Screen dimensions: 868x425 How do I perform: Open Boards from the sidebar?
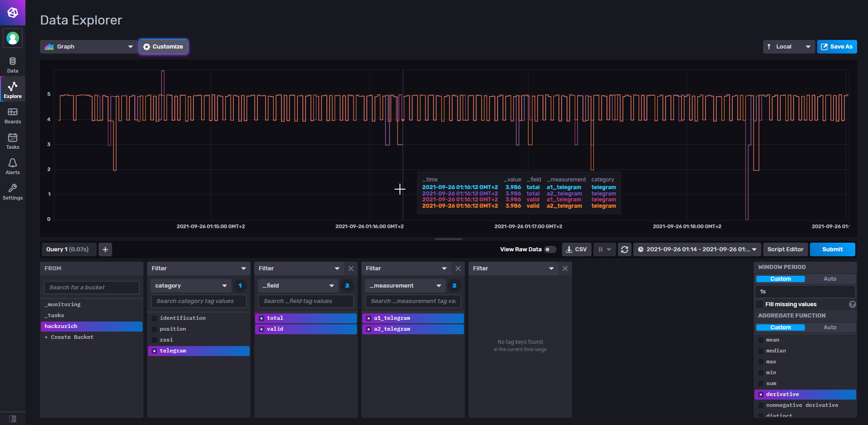click(13, 116)
